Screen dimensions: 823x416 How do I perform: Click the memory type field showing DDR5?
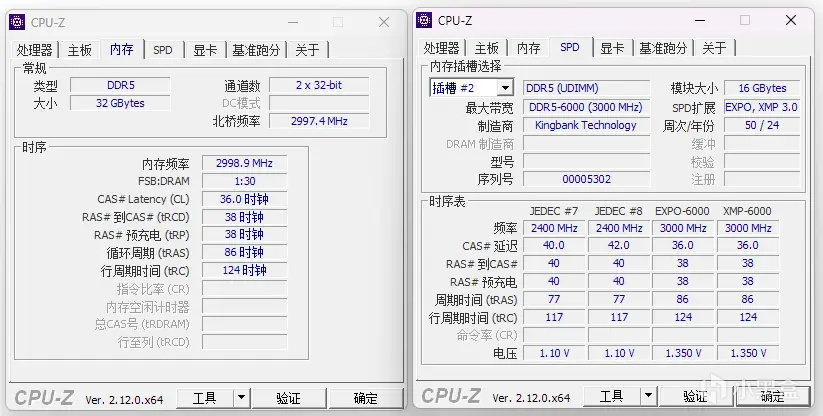tap(120, 85)
